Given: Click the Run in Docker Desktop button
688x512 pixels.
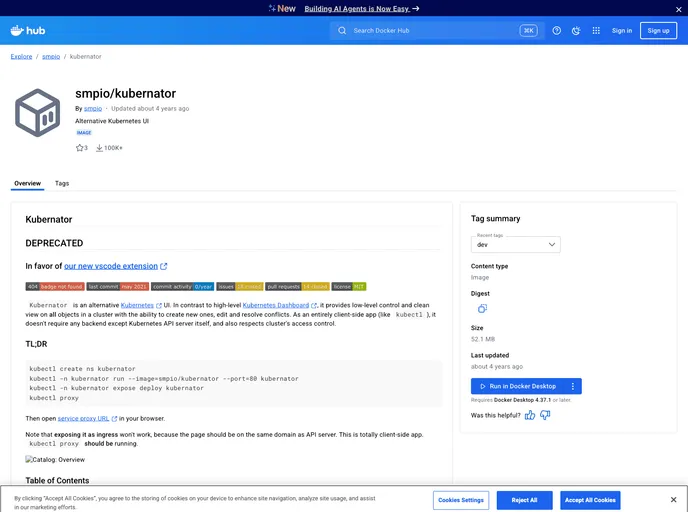Looking at the screenshot, I should (x=519, y=386).
